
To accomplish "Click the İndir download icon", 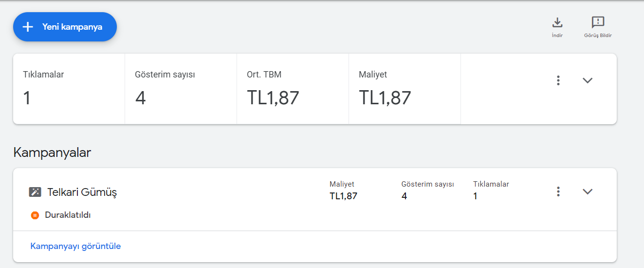I will coord(557,22).
